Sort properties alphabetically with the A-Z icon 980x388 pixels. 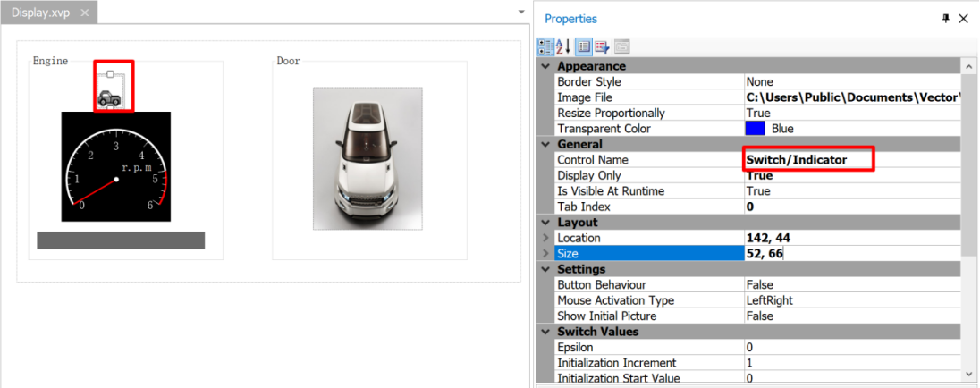[x=563, y=46]
